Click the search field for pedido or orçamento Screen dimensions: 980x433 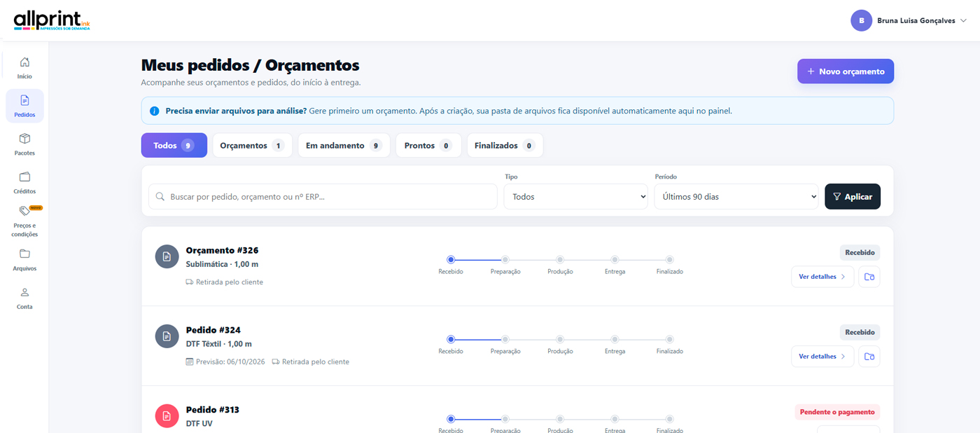click(323, 197)
